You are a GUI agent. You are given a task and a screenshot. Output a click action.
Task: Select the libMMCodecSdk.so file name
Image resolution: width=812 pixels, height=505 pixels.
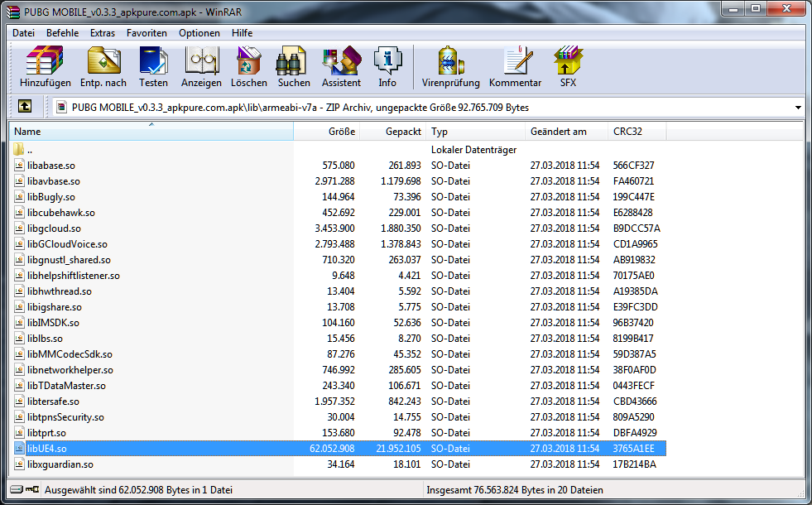[x=70, y=354]
